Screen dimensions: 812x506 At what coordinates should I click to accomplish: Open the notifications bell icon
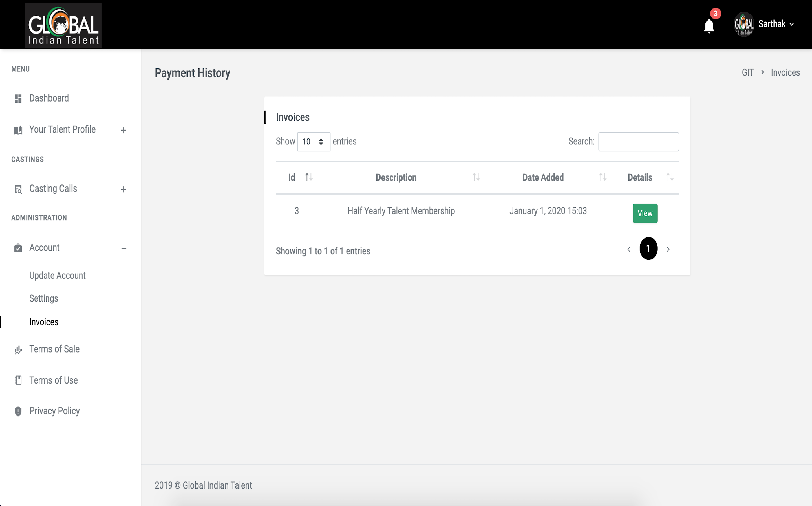coord(709,25)
